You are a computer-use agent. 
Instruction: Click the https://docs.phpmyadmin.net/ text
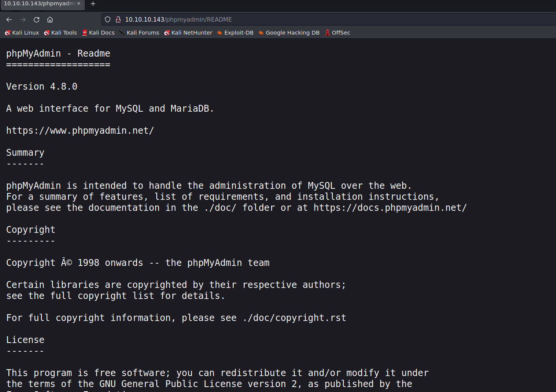[390, 208]
